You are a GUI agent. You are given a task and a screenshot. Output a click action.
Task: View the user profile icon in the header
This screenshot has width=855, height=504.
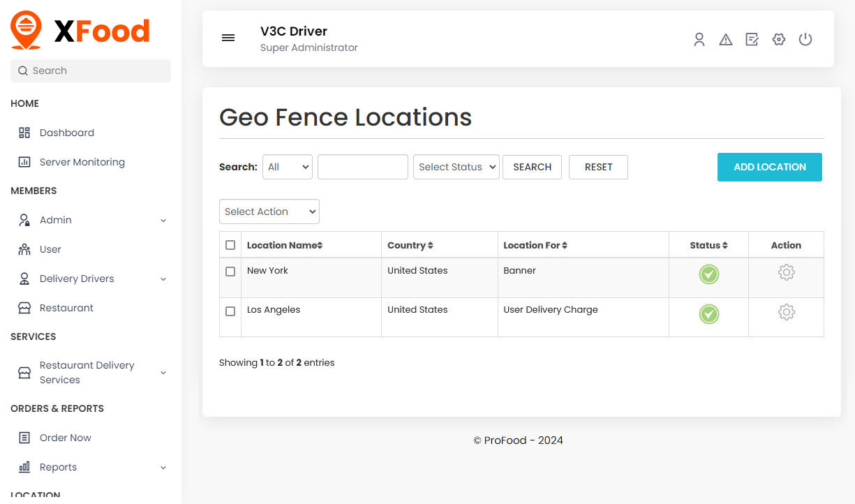[699, 39]
